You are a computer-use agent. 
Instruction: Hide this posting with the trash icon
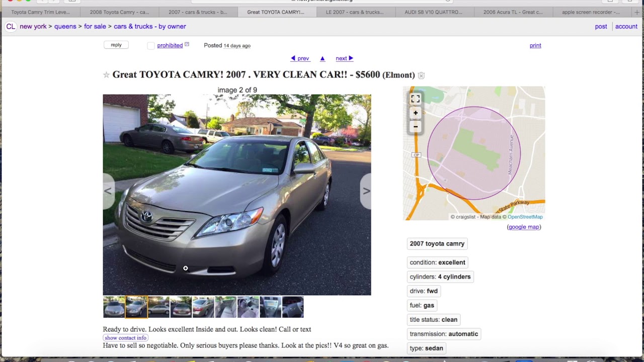(421, 75)
